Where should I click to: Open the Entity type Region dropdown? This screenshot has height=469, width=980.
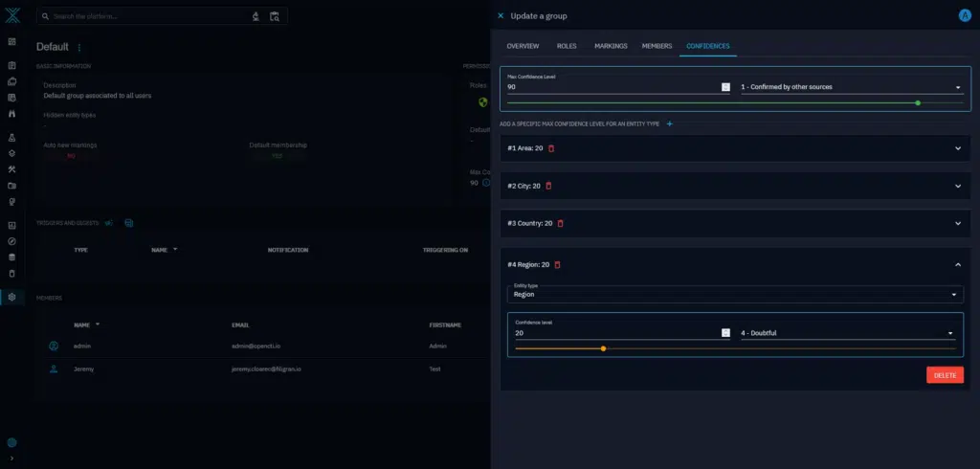(734, 295)
